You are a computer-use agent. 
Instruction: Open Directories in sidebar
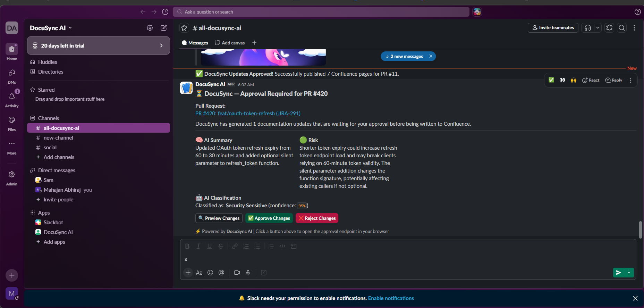click(99, 72)
